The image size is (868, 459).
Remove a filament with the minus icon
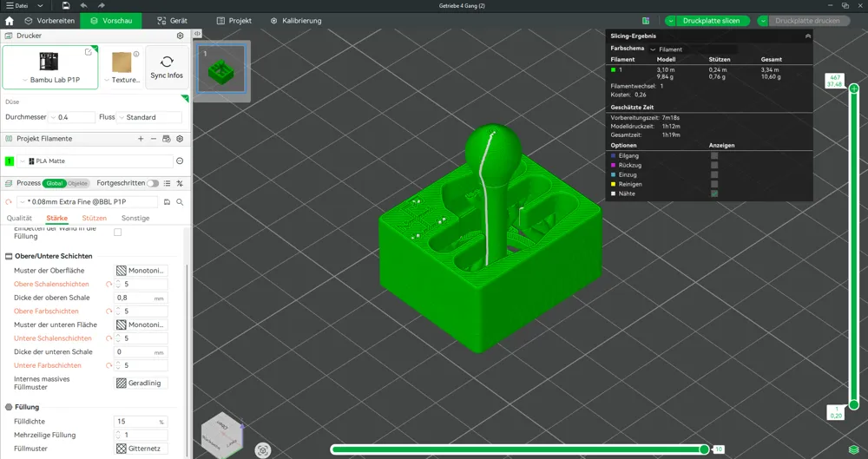point(154,139)
